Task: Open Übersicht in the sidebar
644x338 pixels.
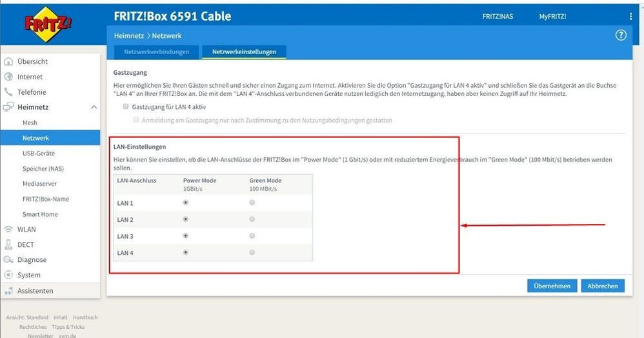Action: (x=32, y=61)
